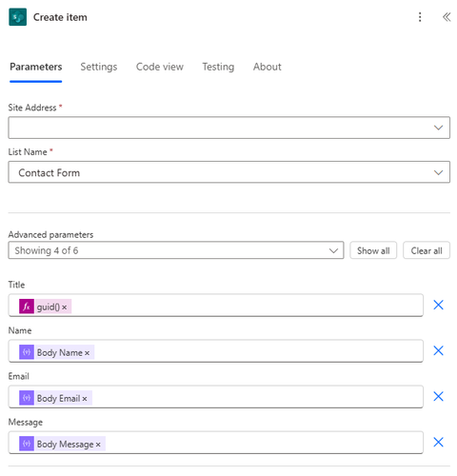Open the Code view tab
Screen dimensions: 457x476
160,67
